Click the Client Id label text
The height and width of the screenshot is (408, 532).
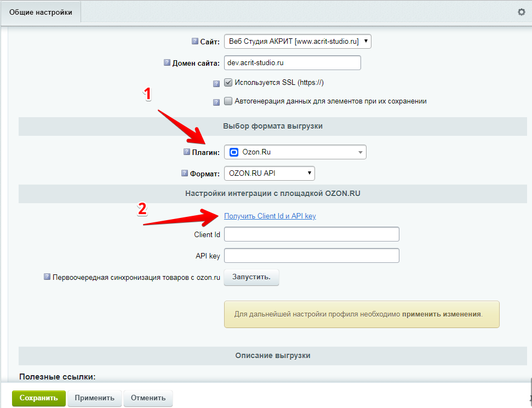tap(207, 235)
